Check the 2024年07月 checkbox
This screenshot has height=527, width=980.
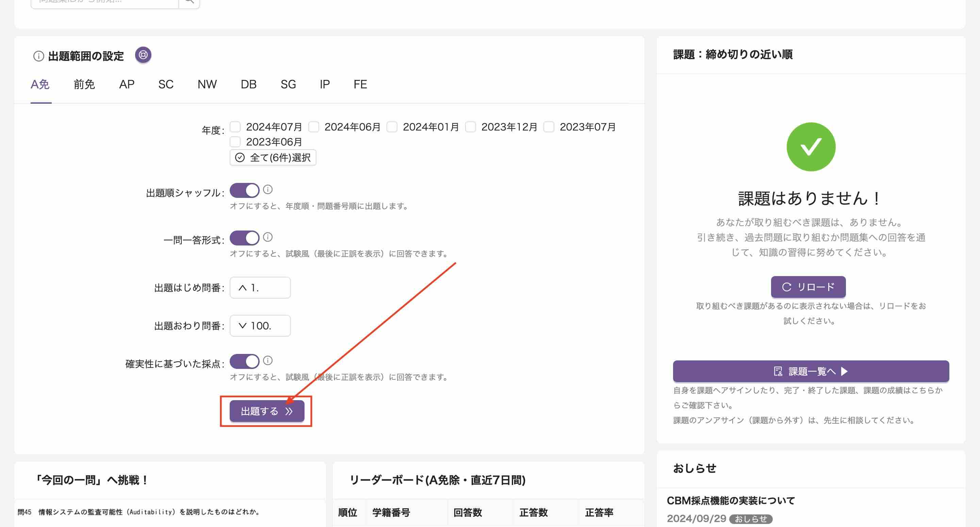[235, 126]
